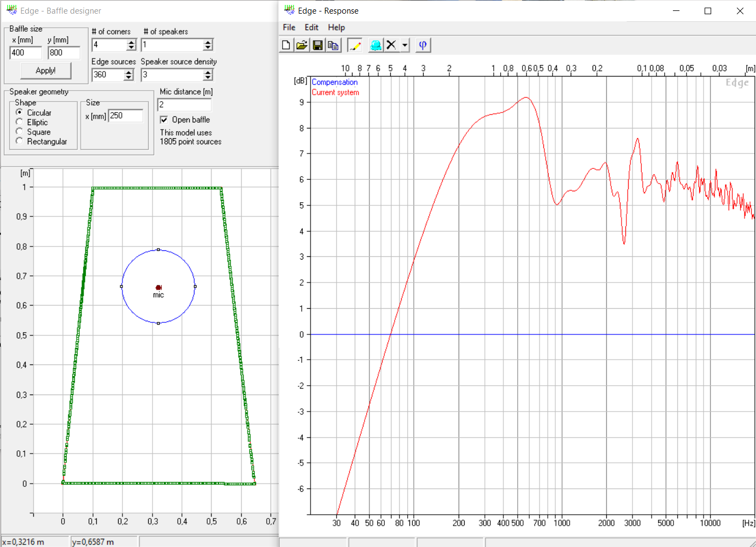Click the left handle of the speaker circle

point(121,286)
